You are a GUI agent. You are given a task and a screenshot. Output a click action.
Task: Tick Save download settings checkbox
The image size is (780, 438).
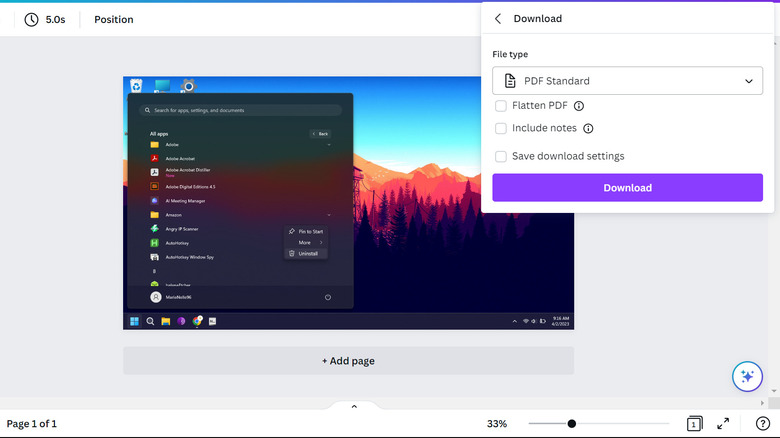[501, 156]
